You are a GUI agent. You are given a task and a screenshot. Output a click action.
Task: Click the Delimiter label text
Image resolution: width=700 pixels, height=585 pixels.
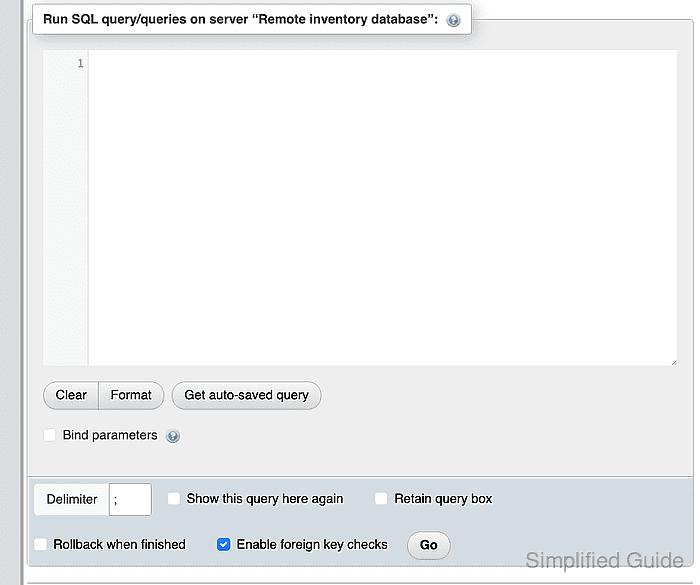72,499
